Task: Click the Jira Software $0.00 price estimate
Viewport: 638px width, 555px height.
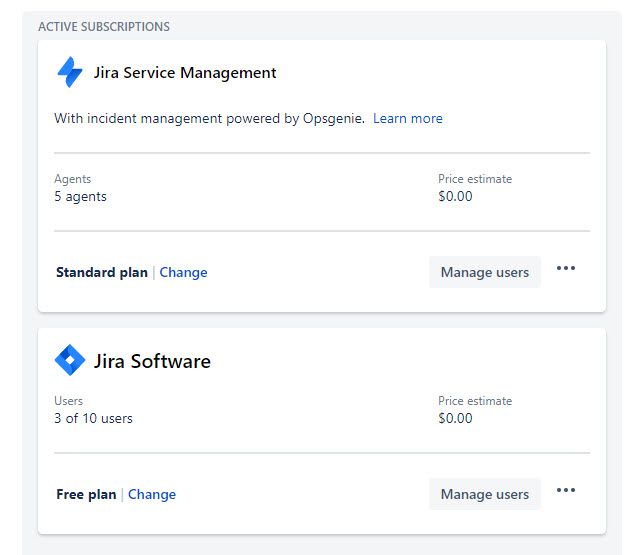Action: coord(455,418)
